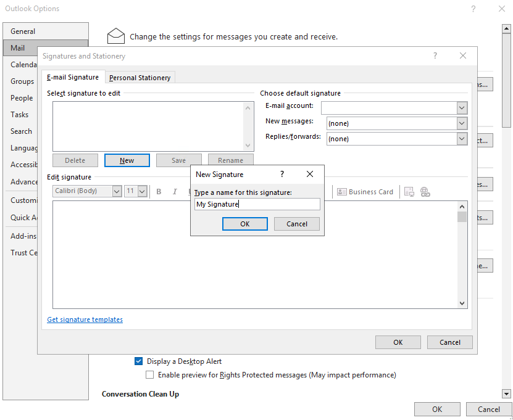Click Cancel in Signatures and Stationery dialog
This screenshot has height=420, width=513.
450,342
